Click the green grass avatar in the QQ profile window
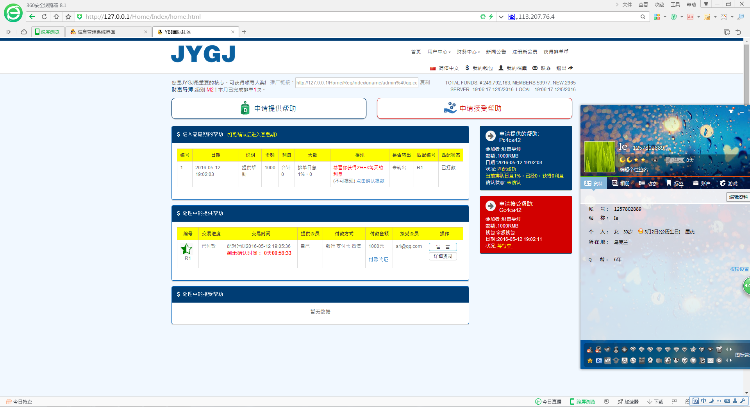This screenshot has height=407, width=750. pyautogui.click(x=599, y=157)
